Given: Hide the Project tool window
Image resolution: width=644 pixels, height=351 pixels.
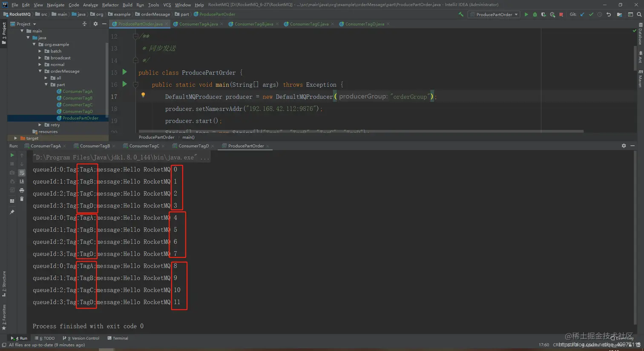Looking at the screenshot, I should 104,24.
